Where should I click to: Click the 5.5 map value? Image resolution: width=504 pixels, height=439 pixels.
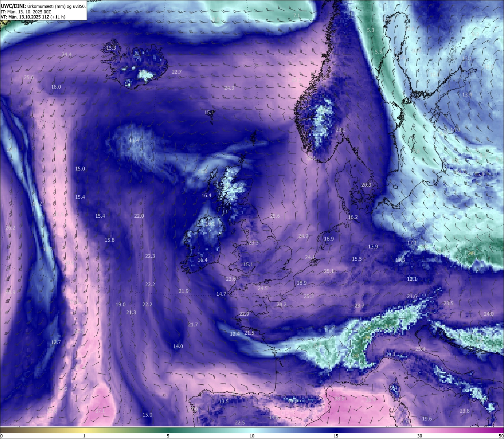coord(378,52)
